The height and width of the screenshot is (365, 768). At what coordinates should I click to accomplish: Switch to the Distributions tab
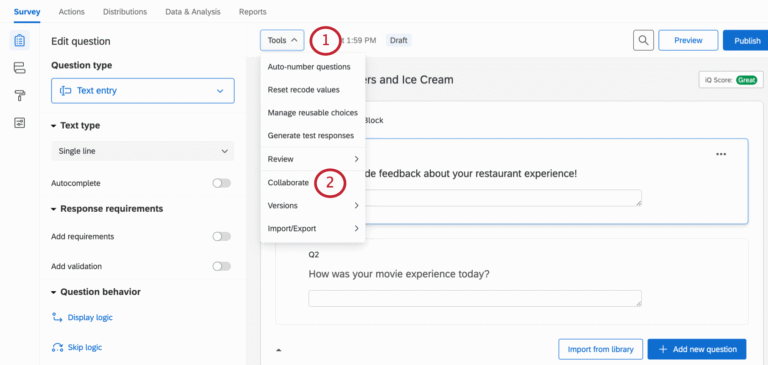(x=125, y=12)
